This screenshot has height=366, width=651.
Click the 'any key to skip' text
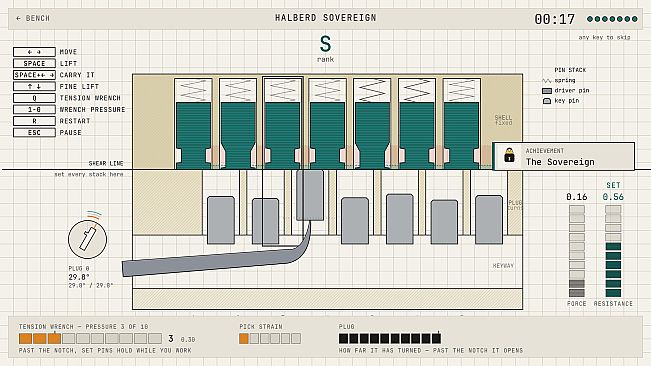click(x=604, y=37)
